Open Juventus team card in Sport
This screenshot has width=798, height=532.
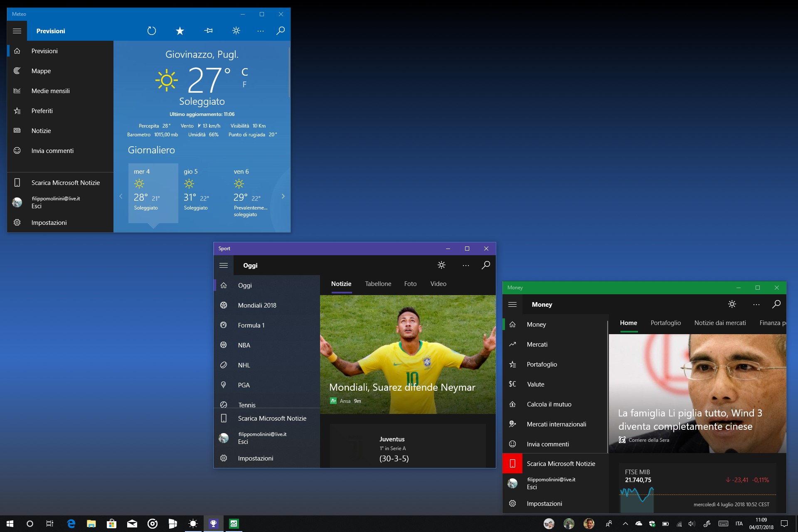(x=408, y=446)
